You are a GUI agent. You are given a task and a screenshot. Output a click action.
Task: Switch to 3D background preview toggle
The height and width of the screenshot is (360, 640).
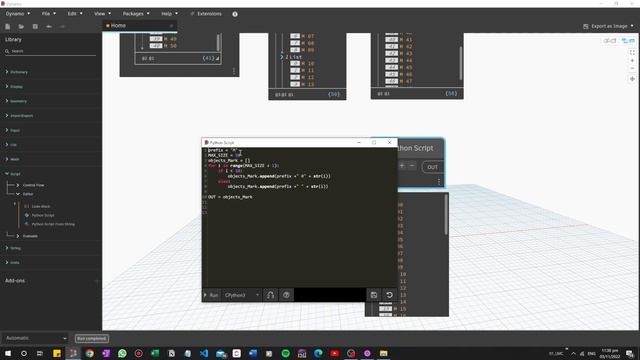coord(610,41)
